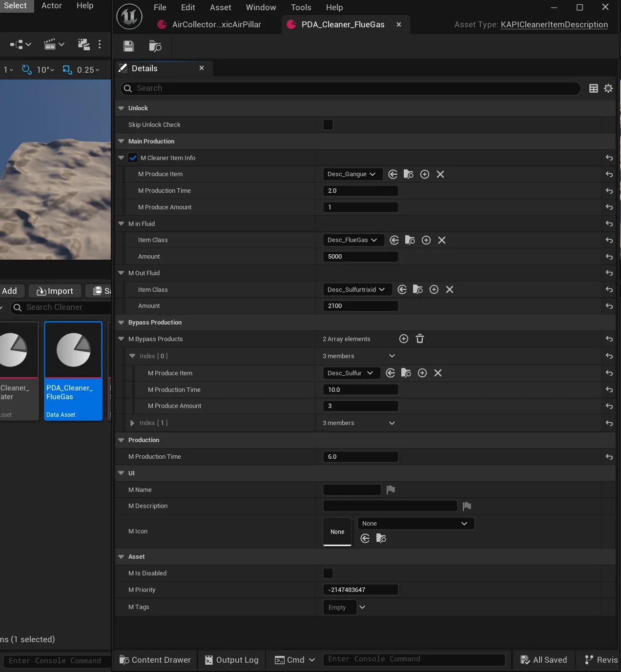Open the M Tags Empty dropdown arrow
The width and height of the screenshot is (621, 672).
(362, 607)
